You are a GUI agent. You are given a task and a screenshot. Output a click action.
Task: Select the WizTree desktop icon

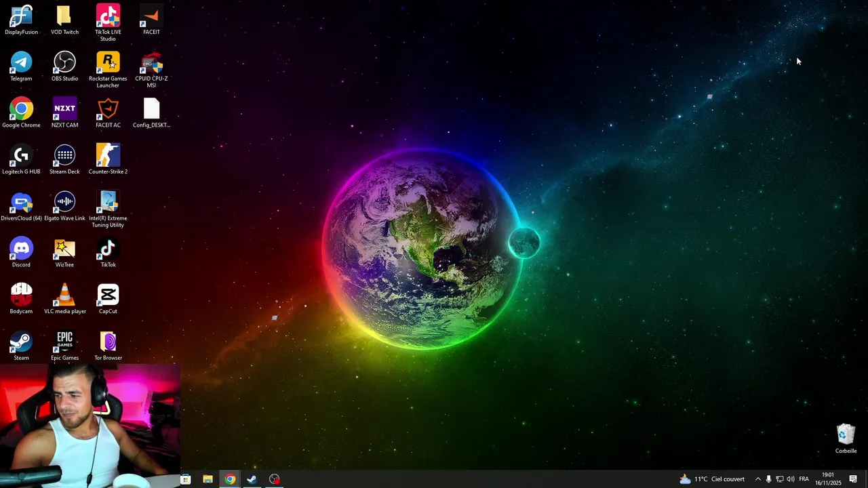tap(64, 253)
